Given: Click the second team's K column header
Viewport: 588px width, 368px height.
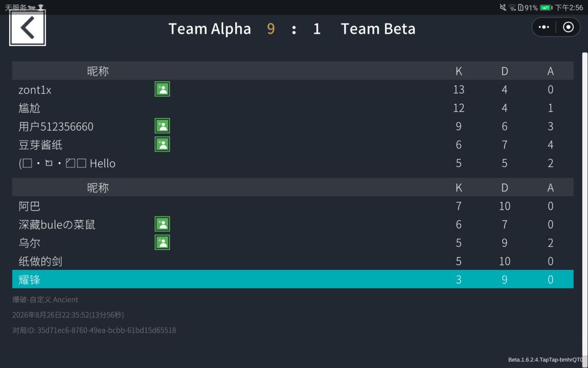Looking at the screenshot, I should tap(458, 188).
